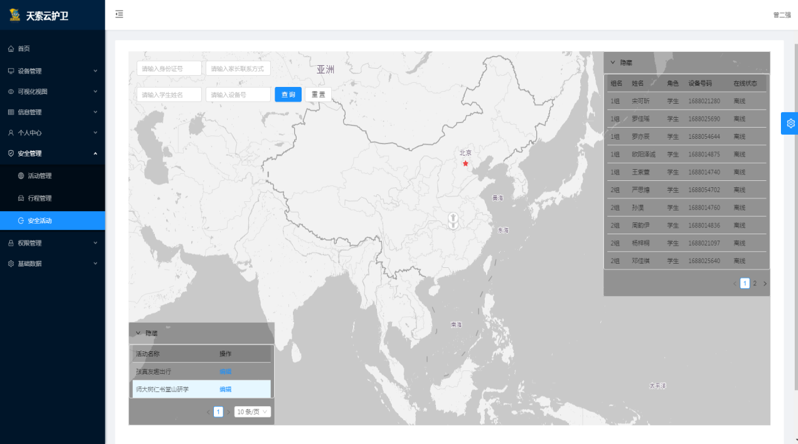
Task: Hide the activity list panel at bottom left
Action: [138, 333]
